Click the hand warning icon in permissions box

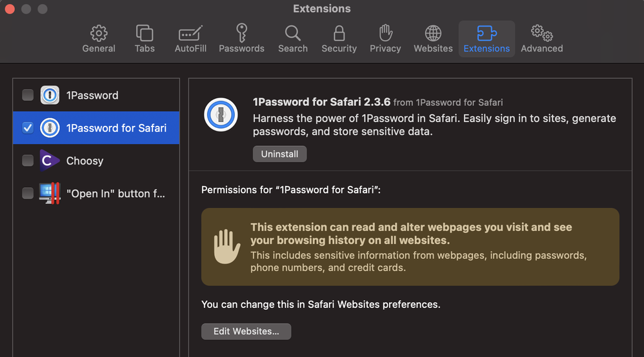coord(226,247)
